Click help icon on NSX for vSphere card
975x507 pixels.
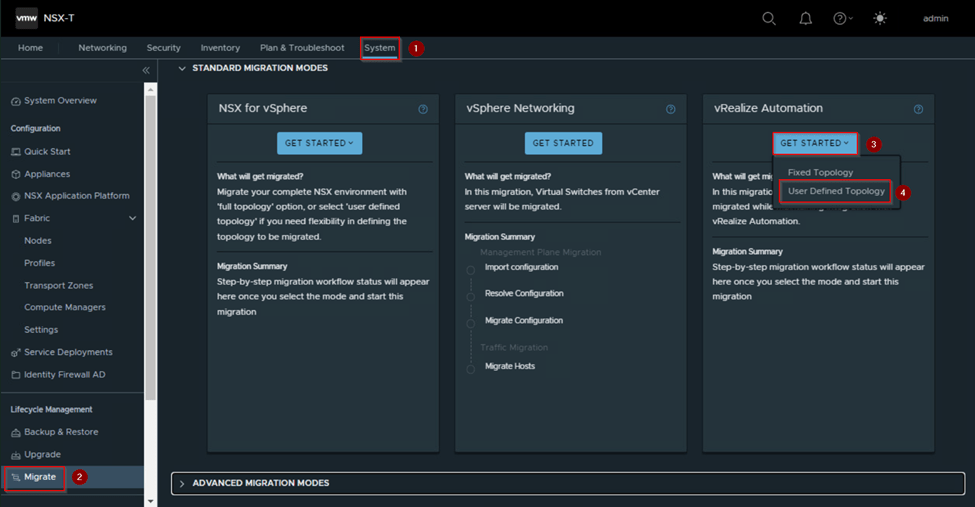pyautogui.click(x=423, y=109)
